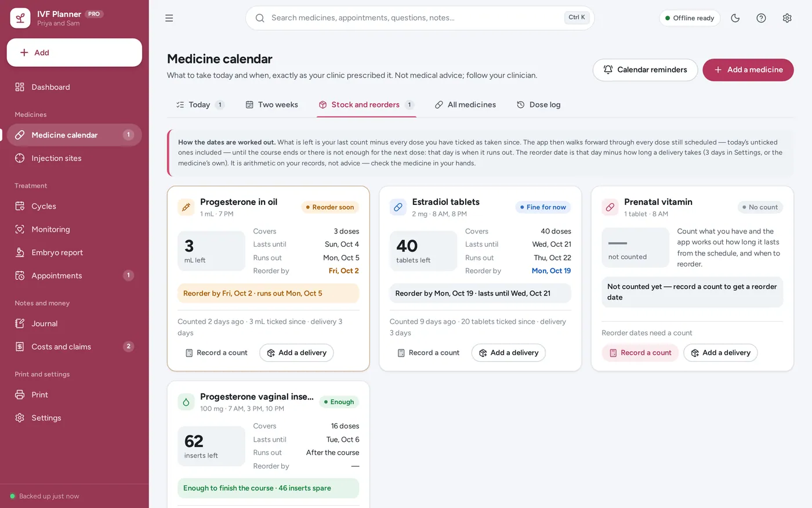812x508 pixels.
Task: Click the Add a medicine button
Action: click(x=748, y=70)
